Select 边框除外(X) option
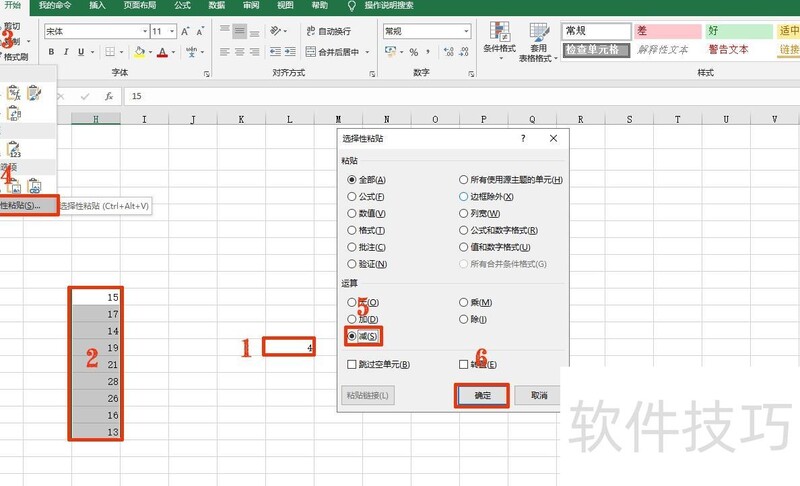The width and height of the screenshot is (800, 486). click(486, 196)
